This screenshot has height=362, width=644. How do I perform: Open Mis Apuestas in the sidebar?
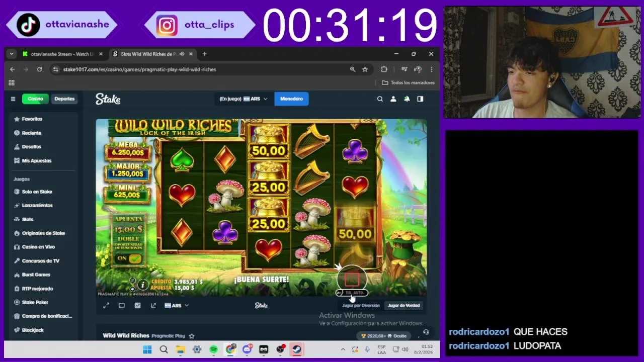[43, 161]
